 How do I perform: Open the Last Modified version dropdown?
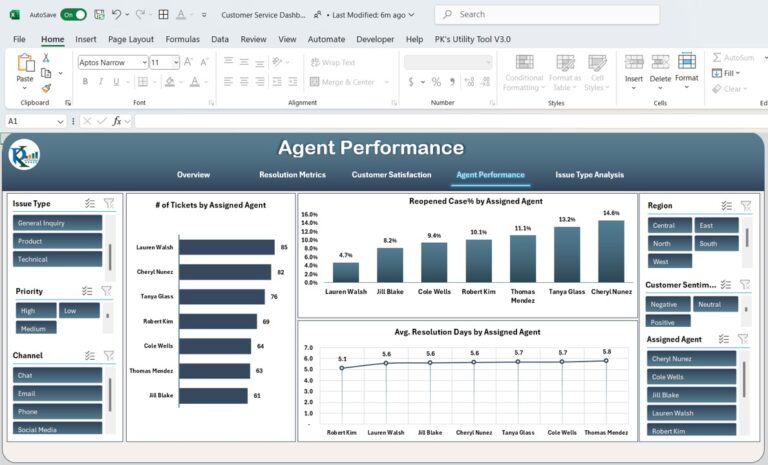[x=411, y=15]
